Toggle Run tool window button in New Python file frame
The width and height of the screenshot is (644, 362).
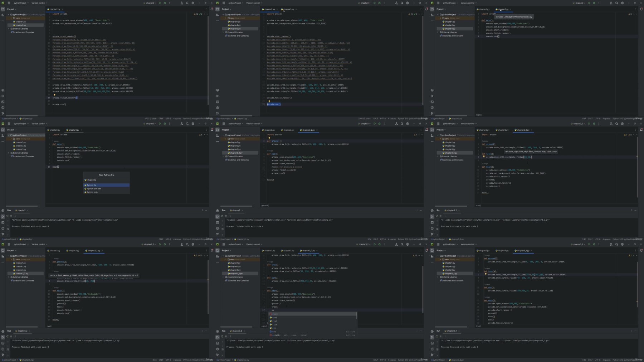(x=3, y=217)
